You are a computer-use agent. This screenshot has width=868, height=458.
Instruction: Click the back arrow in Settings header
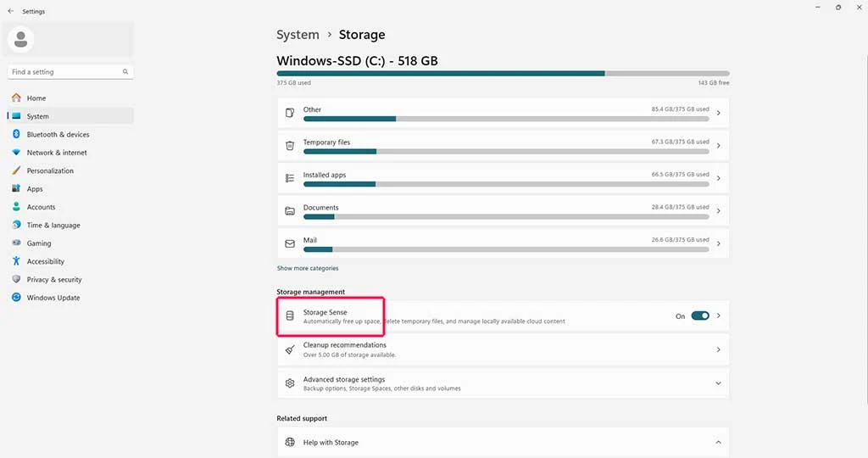coord(10,12)
